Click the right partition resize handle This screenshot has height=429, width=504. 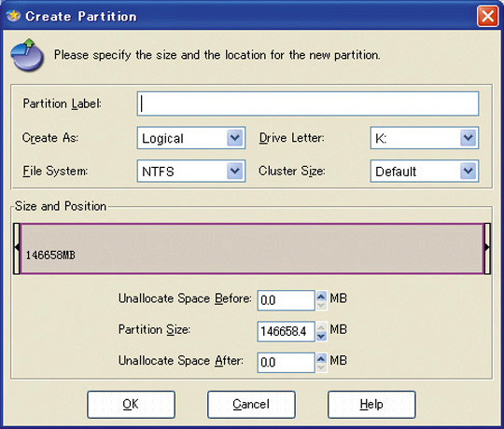487,248
